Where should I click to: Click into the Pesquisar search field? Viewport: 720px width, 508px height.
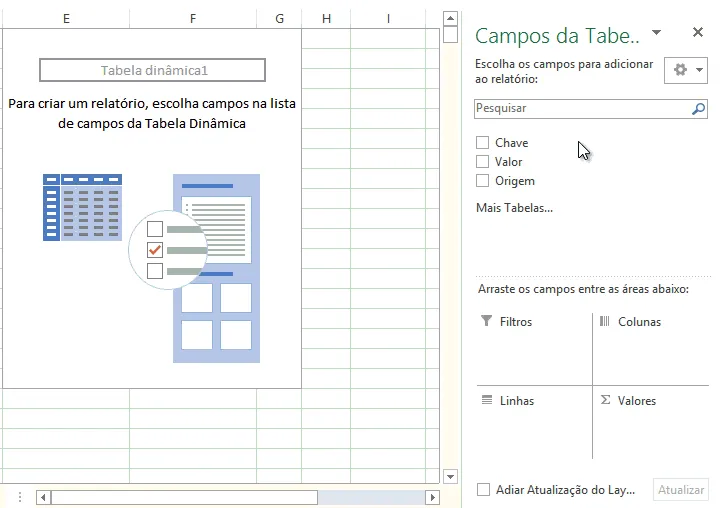pyautogui.click(x=582, y=109)
